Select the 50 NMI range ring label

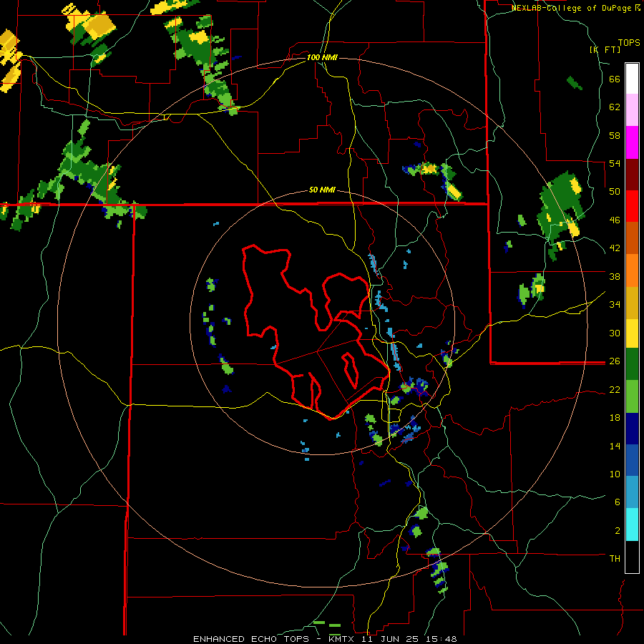(322, 190)
